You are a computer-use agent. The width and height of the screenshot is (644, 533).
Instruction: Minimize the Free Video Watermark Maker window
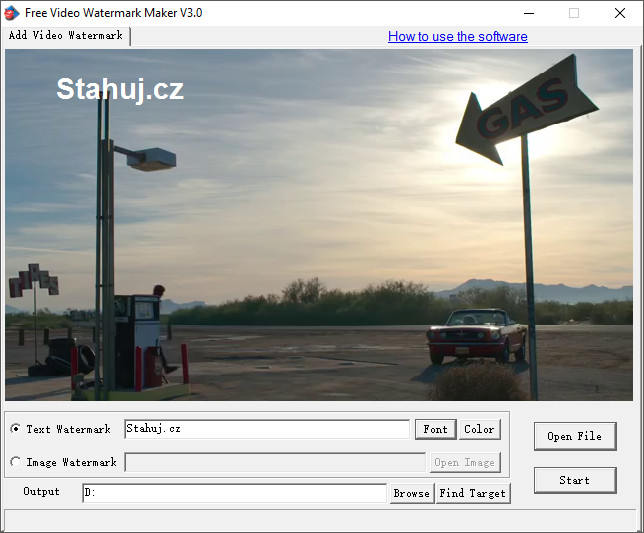pyautogui.click(x=529, y=13)
